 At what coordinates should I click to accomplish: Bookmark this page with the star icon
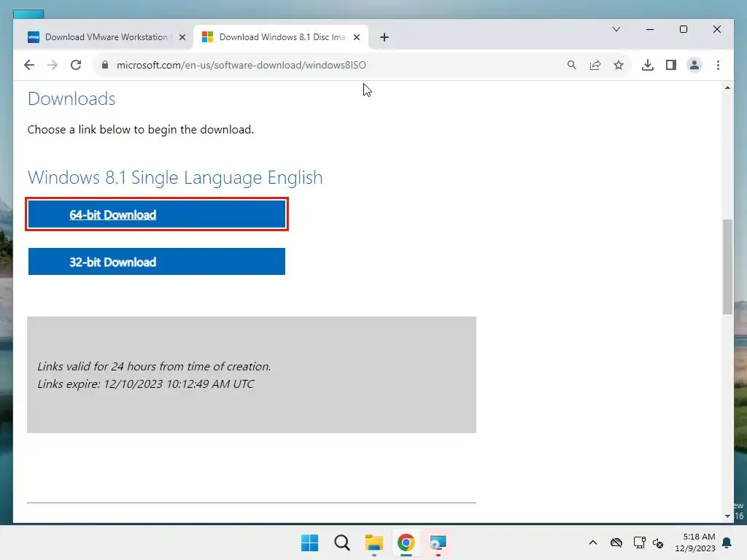tap(619, 65)
